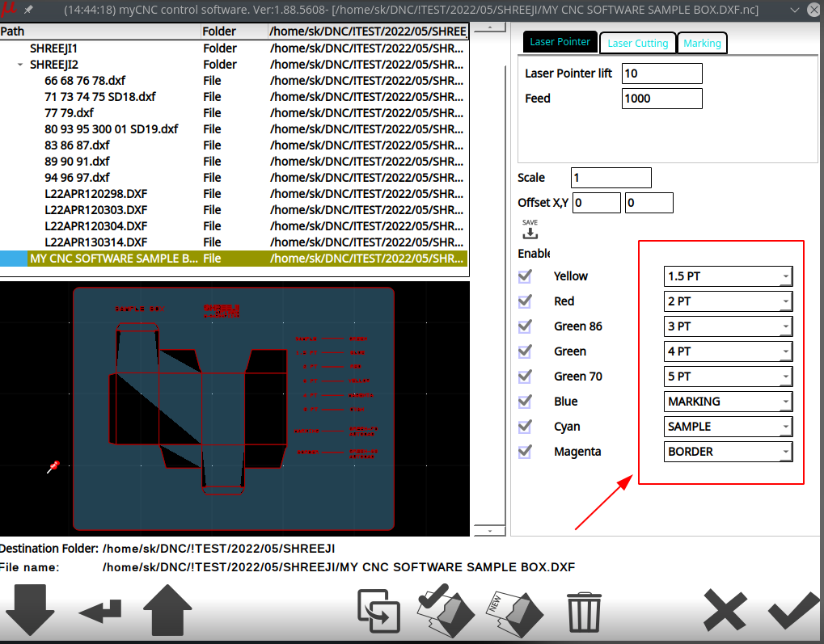Click the large up arrow icon
The width and height of the screenshot is (824, 644).
pyautogui.click(x=167, y=610)
